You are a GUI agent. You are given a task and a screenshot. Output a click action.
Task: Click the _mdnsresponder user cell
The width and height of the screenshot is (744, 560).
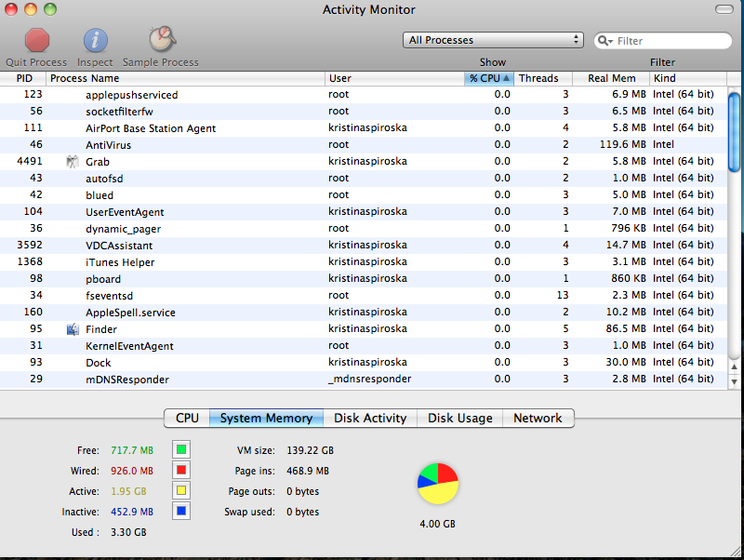point(369,379)
